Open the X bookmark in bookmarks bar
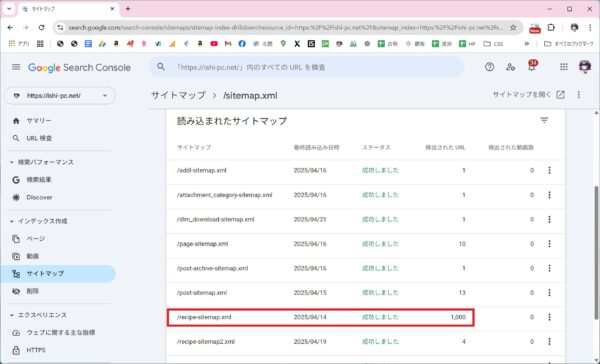This screenshot has width=600, height=364. [x=297, y=44]
